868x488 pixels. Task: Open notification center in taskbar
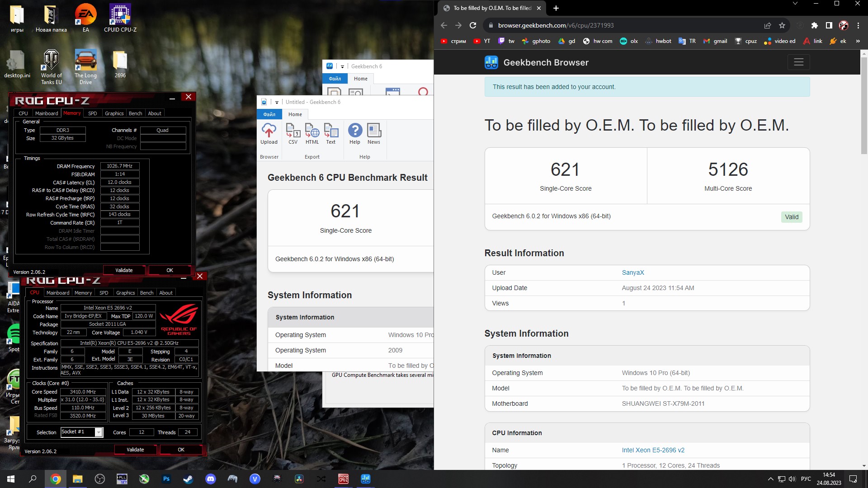coord(853,479)
